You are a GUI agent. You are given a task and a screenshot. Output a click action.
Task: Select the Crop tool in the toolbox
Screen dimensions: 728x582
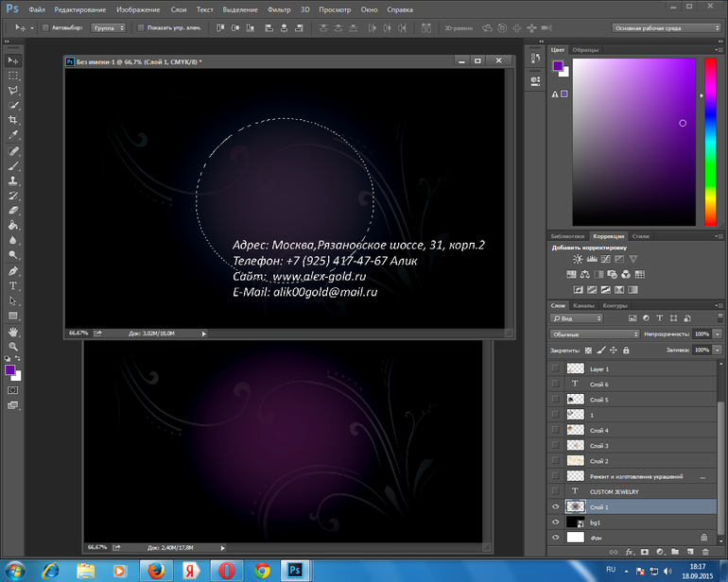click(x=13, y=120)
